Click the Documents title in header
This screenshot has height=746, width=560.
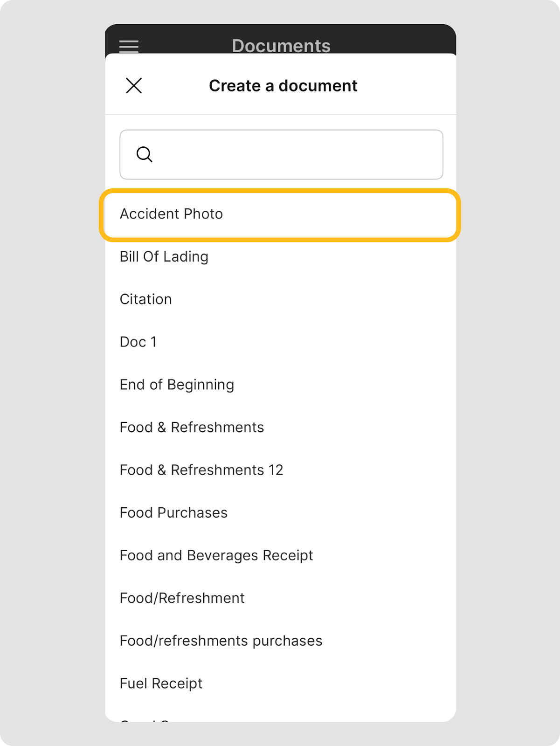point(281,45)
